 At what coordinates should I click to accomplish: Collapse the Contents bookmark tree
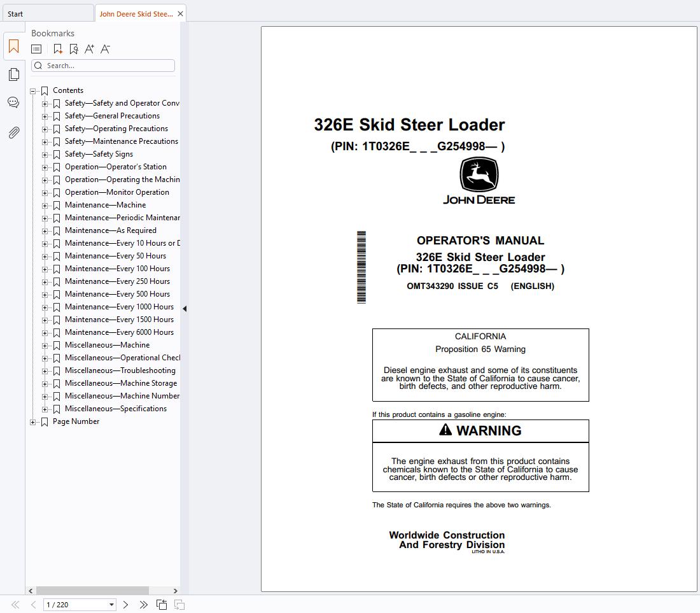32,91
